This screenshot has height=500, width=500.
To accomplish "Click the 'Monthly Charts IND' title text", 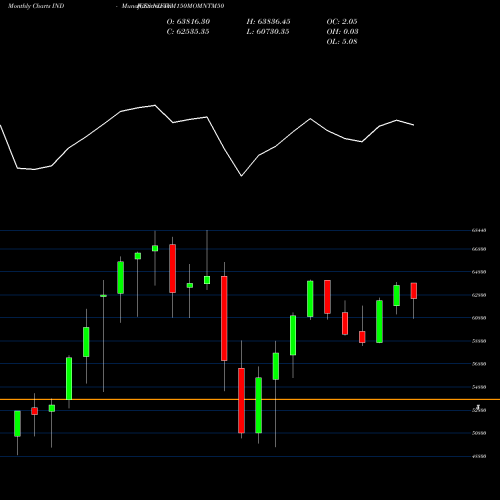I will click(36, 6).
